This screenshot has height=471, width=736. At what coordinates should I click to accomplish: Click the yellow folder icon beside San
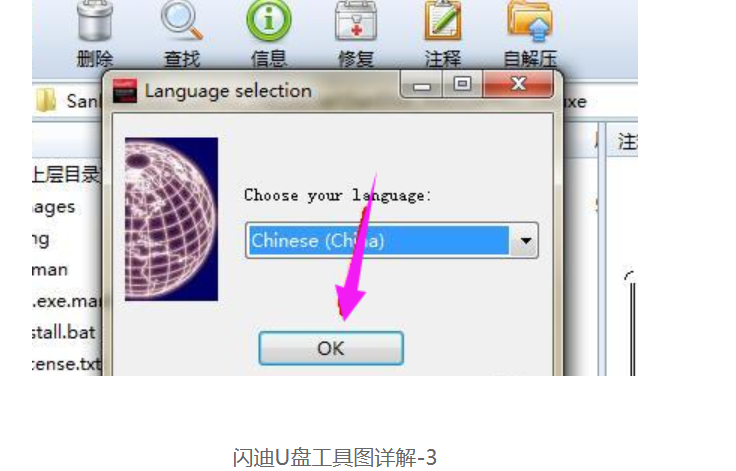point(46,100)
